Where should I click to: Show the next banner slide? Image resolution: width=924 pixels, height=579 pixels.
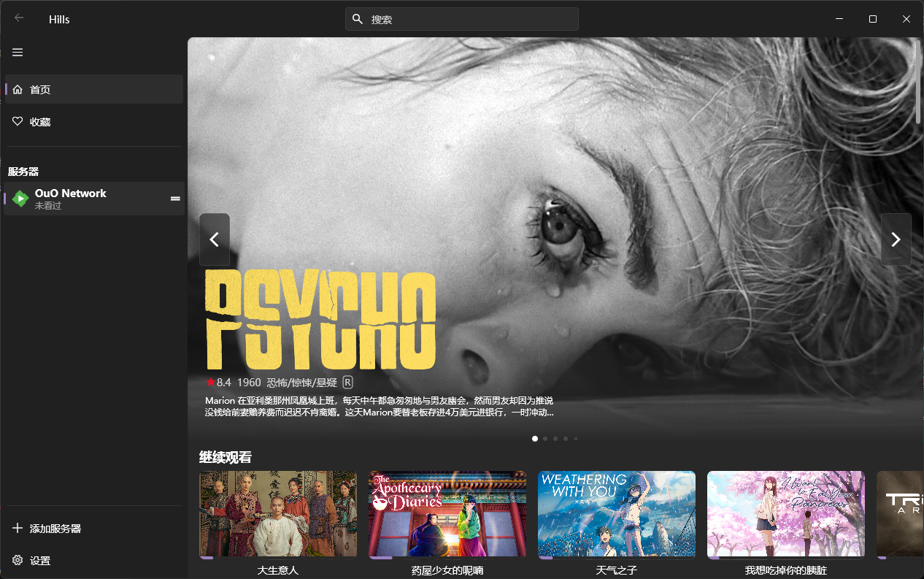pyautogui.click(x=896, y=239)
